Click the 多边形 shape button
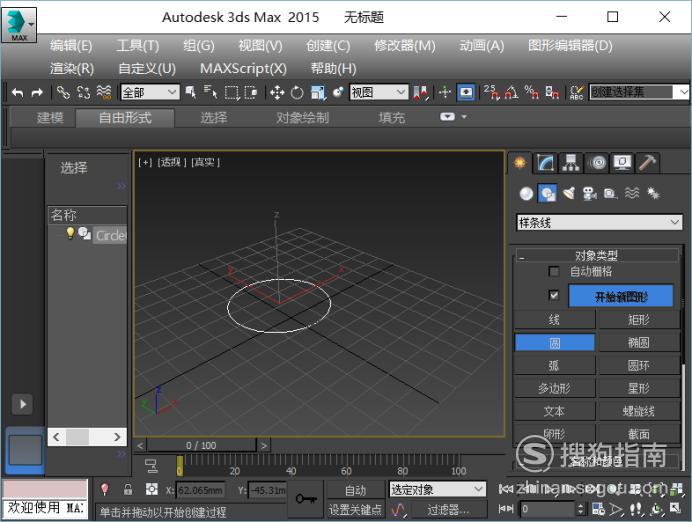692x522 pixels. coord(554,389)
